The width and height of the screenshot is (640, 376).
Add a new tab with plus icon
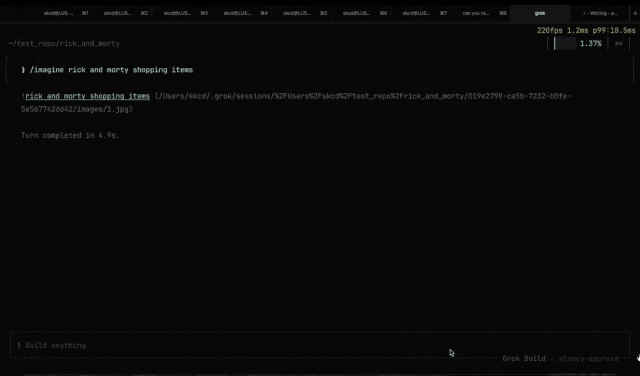(x=635, y=13)
